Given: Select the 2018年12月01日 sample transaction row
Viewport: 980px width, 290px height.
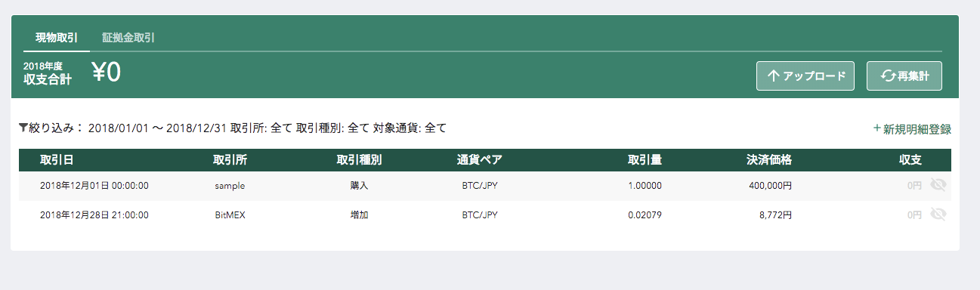Looking at the screenshot, I should click(x=485, y=186).
